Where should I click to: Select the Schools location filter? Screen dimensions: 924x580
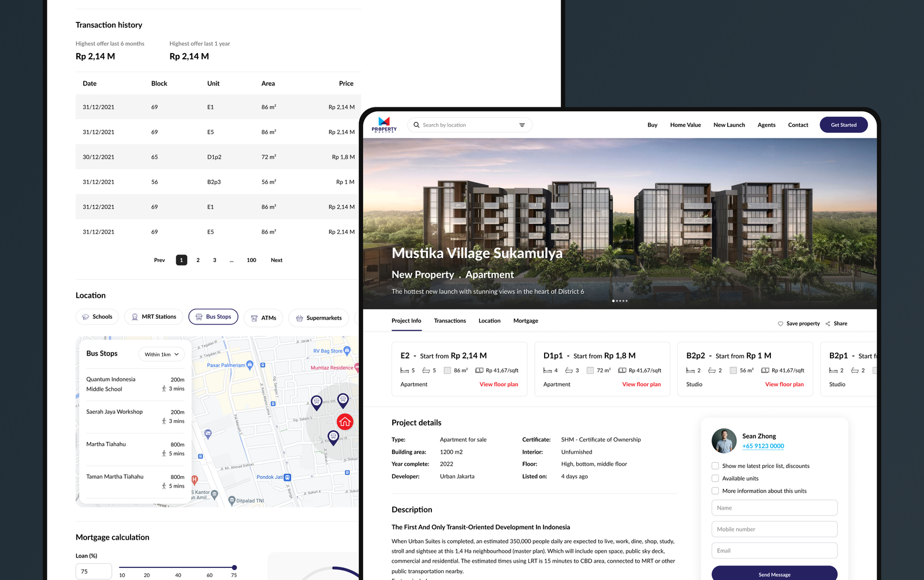tap(97, 317)
